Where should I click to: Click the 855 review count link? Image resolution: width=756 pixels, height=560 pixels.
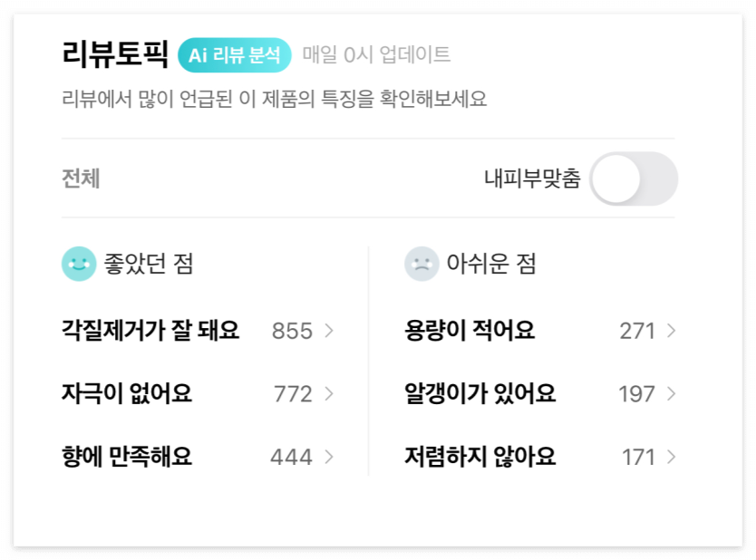click(x=290, y=332)
